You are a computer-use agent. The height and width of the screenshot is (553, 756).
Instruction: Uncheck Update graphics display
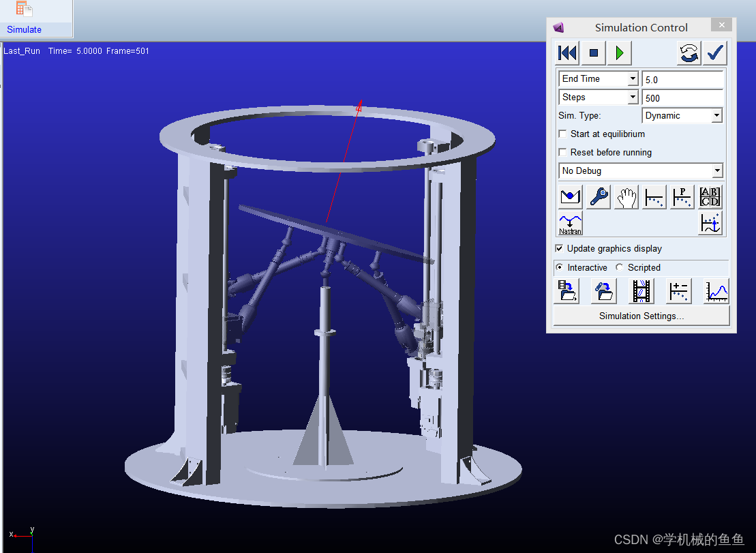point(560,249)
